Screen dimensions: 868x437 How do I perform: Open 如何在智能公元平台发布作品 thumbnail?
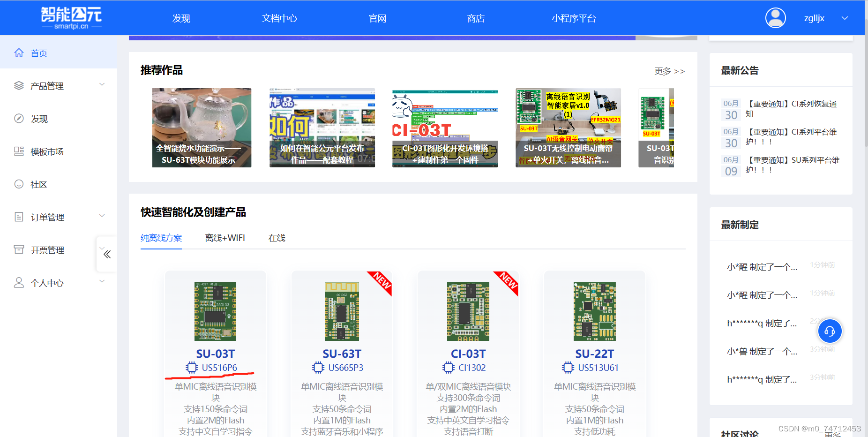click(322, 128)
